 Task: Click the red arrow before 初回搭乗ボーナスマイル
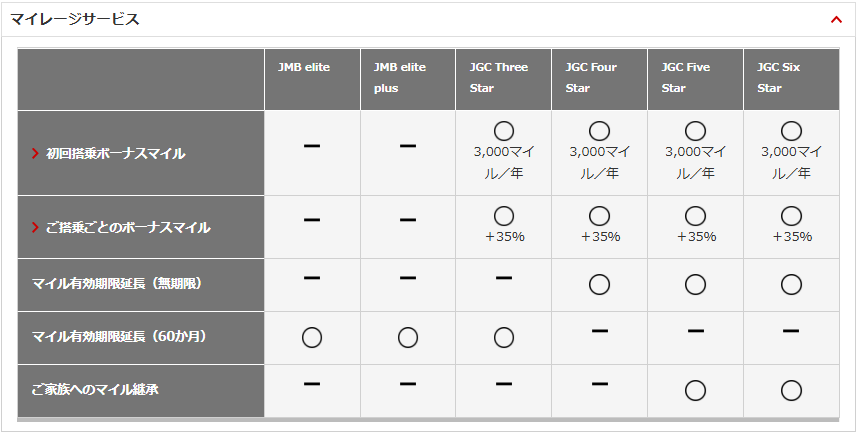tap(36, 154)
